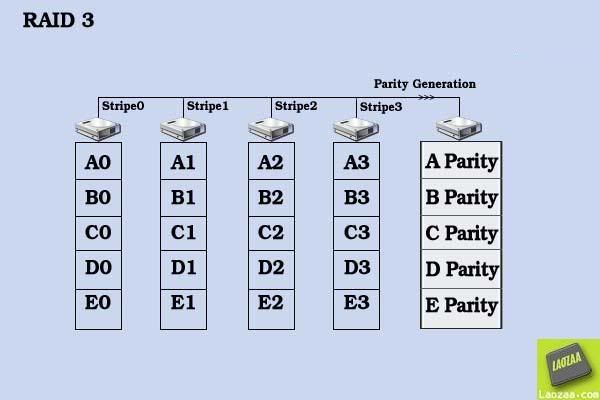The width and height of the screenshot is (600, 400).
Task: Click the Parity Generation label
Action: click(x=425, y=84)
